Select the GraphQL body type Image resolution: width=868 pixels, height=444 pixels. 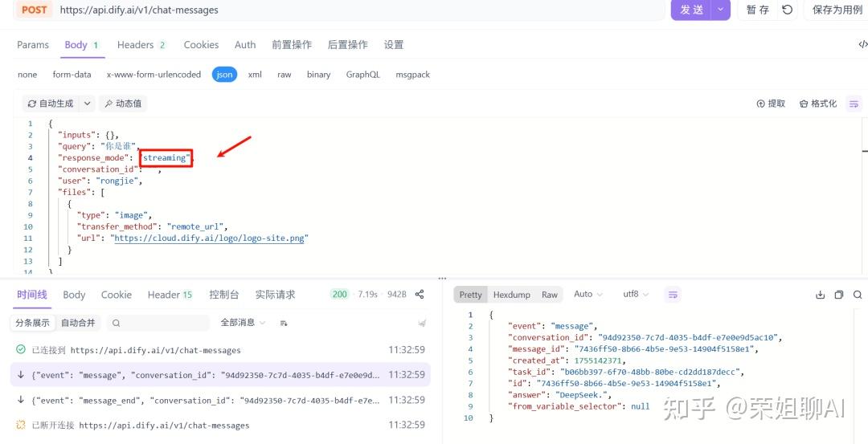(x=362, y=75)
